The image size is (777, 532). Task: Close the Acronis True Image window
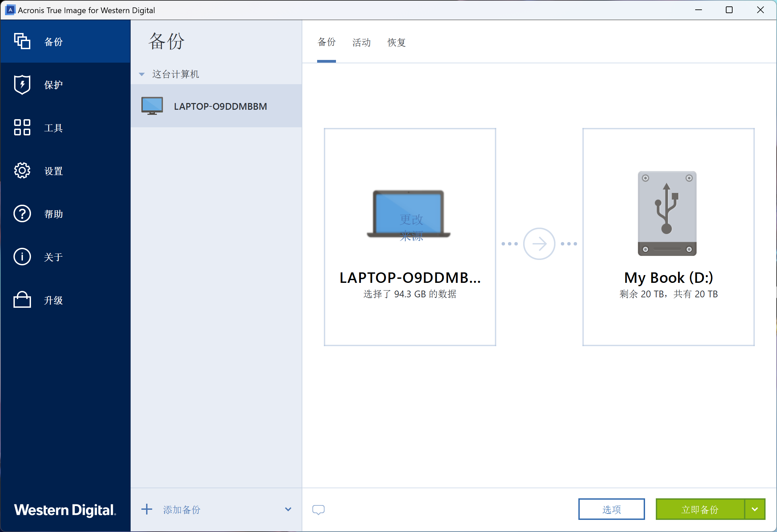pyautogui.click(x=760, y=10)
